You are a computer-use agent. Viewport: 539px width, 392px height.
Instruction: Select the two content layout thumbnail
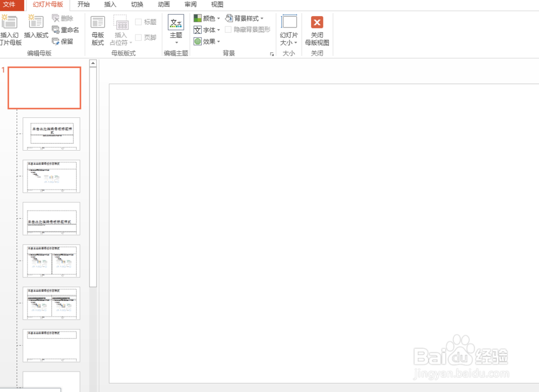[x=52, y=261]
